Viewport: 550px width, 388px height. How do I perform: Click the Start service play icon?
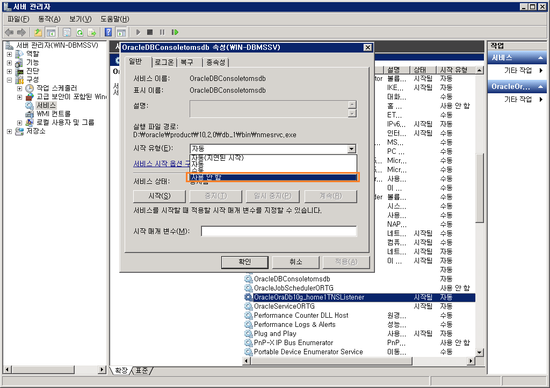tap(138, 32)
